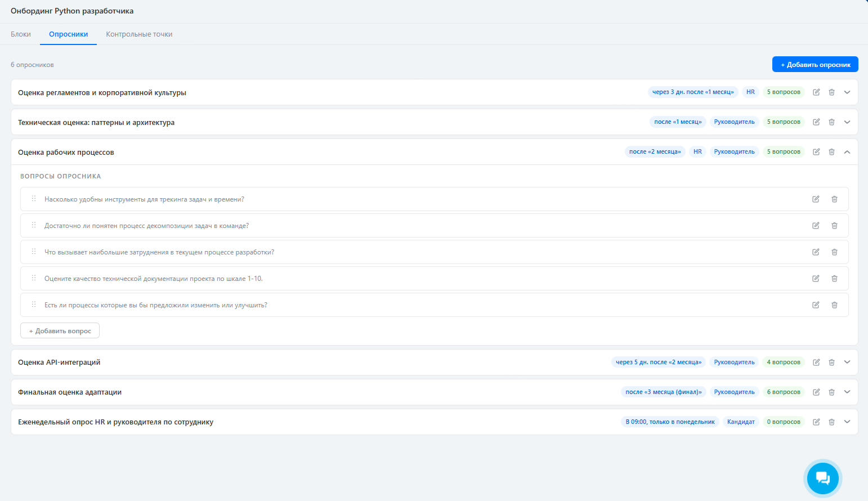Select the 'Оценка API-интеграций' questionnaire title
Screen dimensions: 868x501
(x=59, y=363)
